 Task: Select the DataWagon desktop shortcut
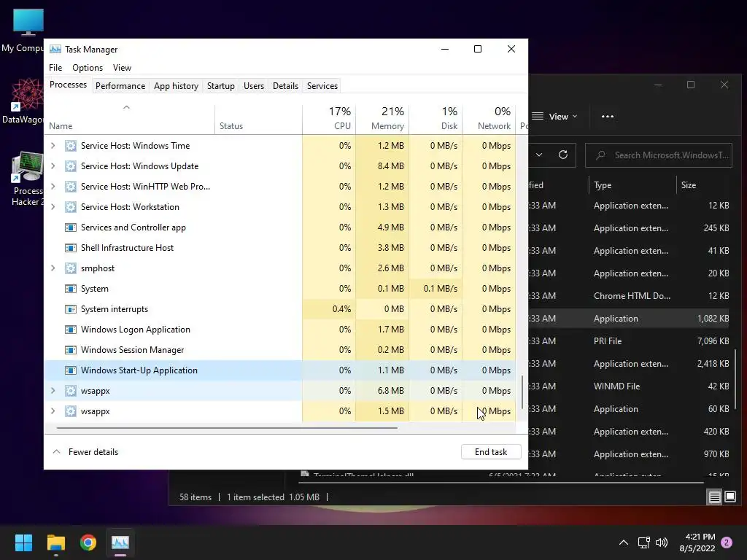pyautogui.click(x=24, y=101)
